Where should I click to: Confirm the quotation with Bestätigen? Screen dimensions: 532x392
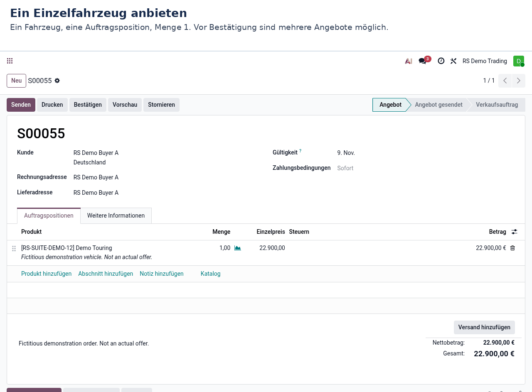88,105
